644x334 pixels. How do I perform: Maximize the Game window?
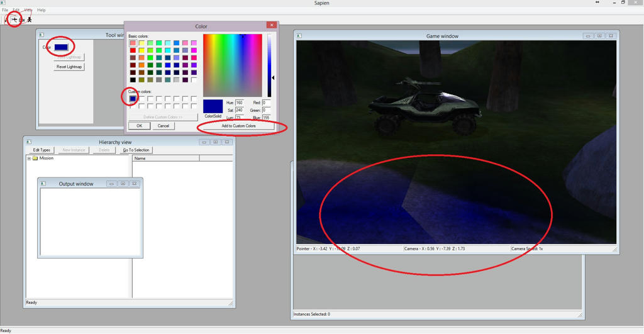click(x=599, y=36)
